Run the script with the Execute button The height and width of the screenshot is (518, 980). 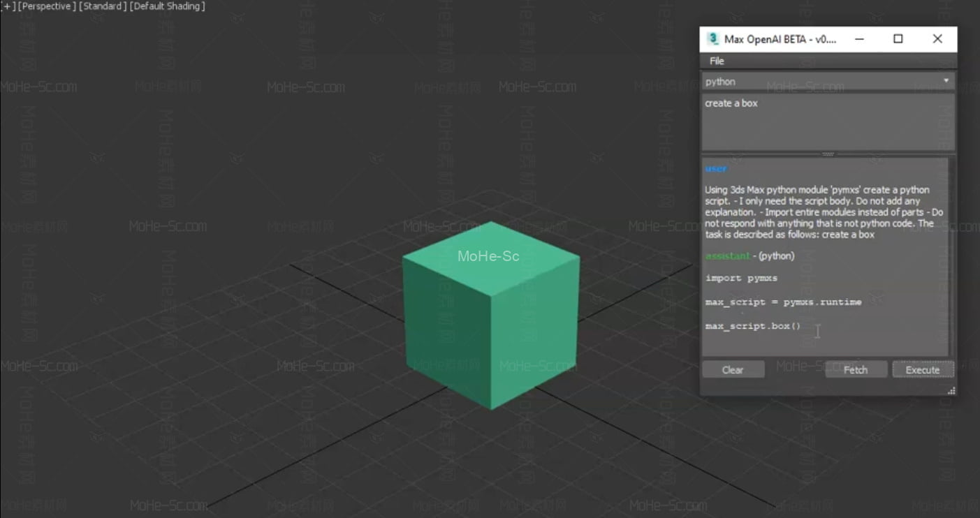[x=922, y=370]
